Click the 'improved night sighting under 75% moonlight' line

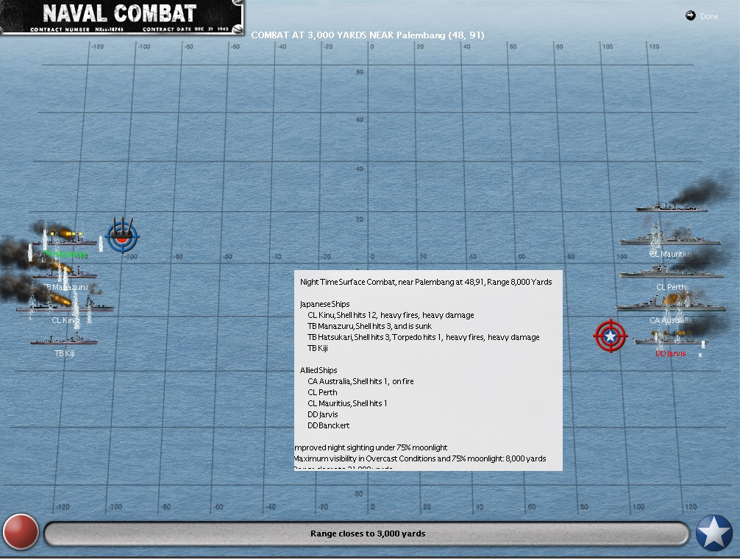[x=371, y=447]
